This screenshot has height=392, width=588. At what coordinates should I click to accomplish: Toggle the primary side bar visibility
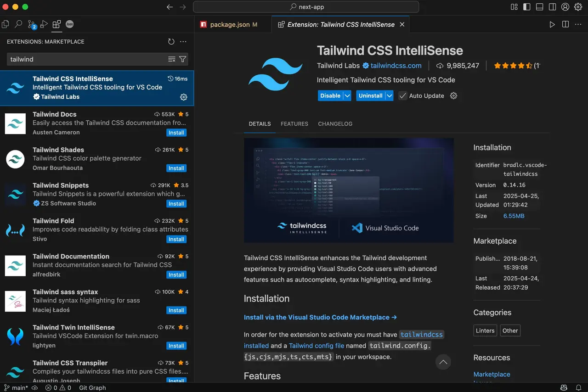pos(527,7)
